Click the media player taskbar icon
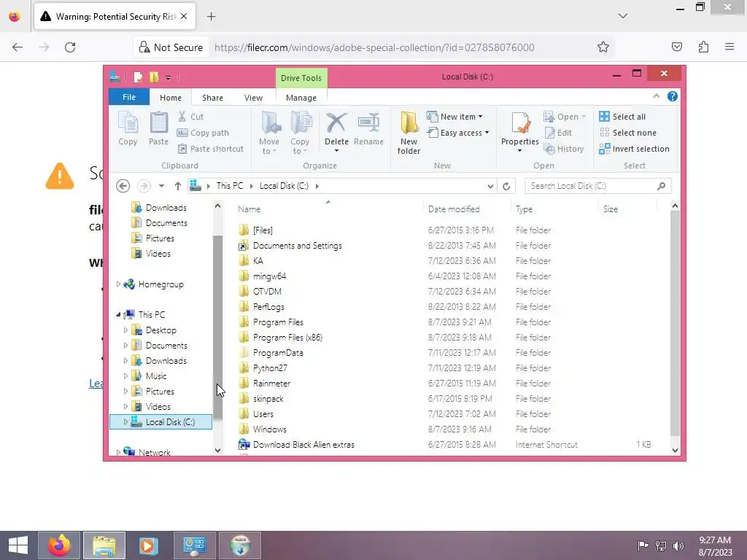The image size is (747, 560). click(x=148, y=545)
